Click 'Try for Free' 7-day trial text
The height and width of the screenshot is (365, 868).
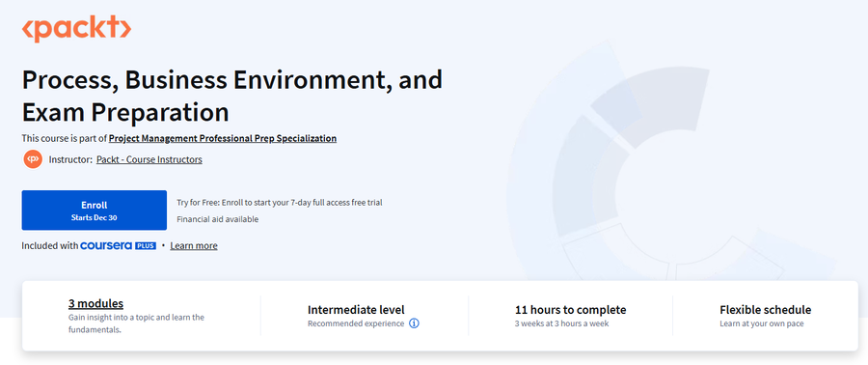[280, 202]
